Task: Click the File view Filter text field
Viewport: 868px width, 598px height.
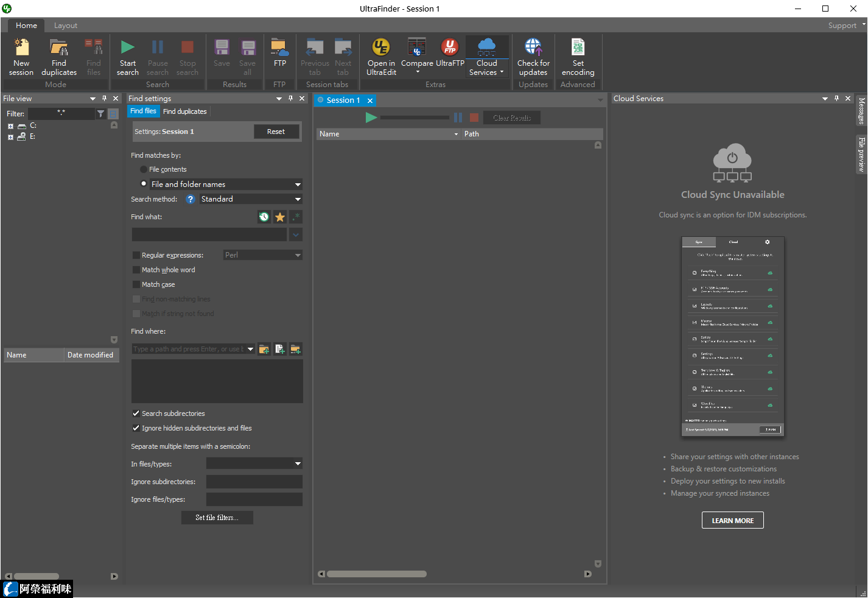Action: 61,113
